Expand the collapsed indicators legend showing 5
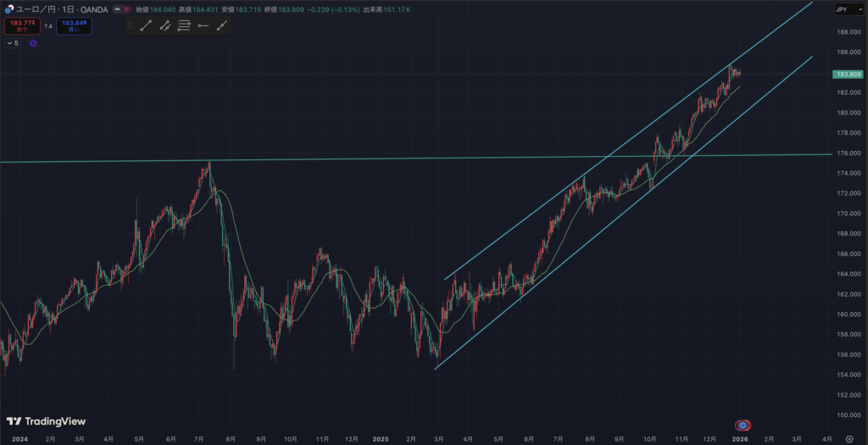The height and width of the screenshot is (445, 868). point(13,43)
